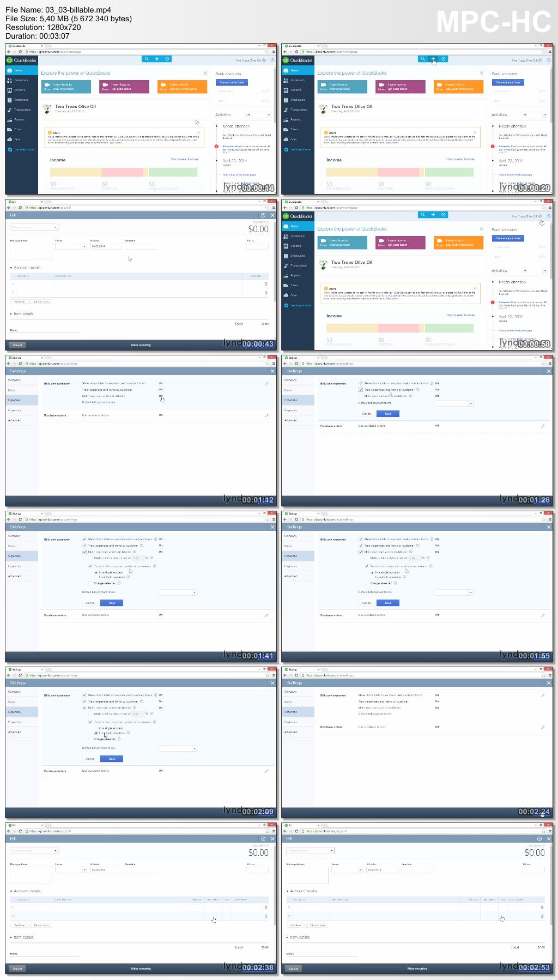
Task: Toggle 'Show items table' checkbox in 00:01:26 frame
Action: coord(361,383)
